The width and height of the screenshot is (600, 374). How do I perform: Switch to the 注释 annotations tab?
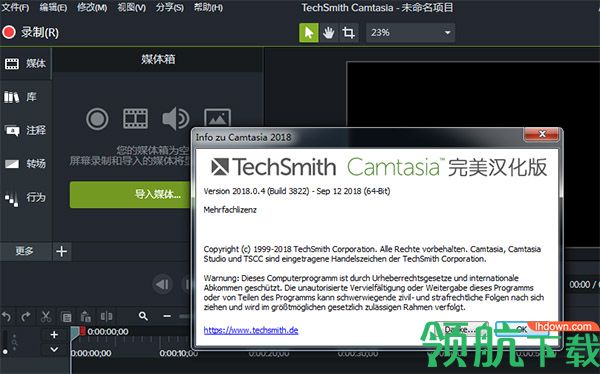tap(26, 131)
